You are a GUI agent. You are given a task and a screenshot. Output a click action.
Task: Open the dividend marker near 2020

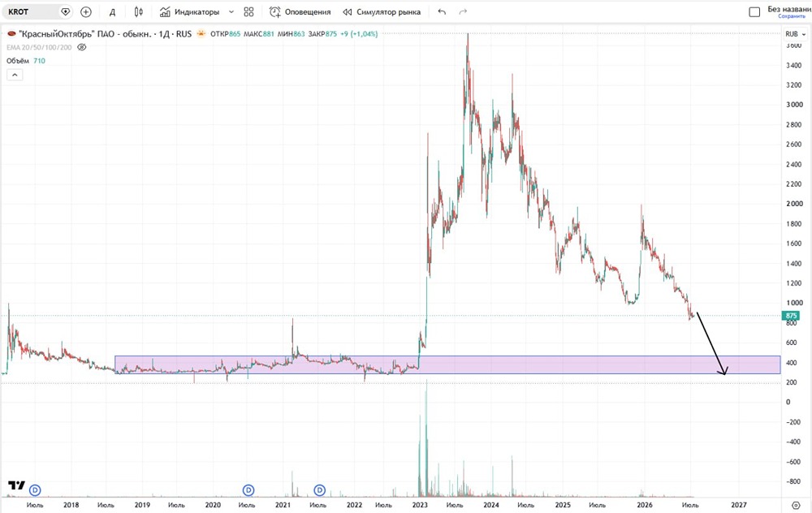[248, 489]
